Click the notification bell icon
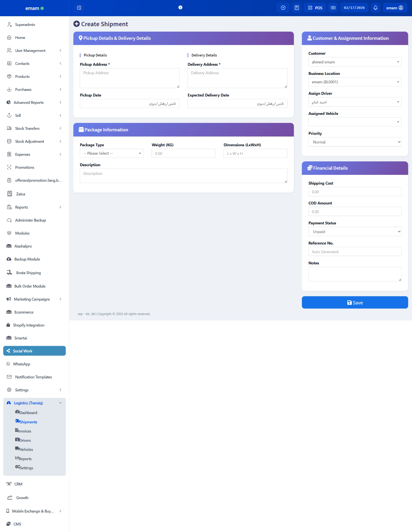The height and width of the screenshot is (532, 412). (375, 8)
